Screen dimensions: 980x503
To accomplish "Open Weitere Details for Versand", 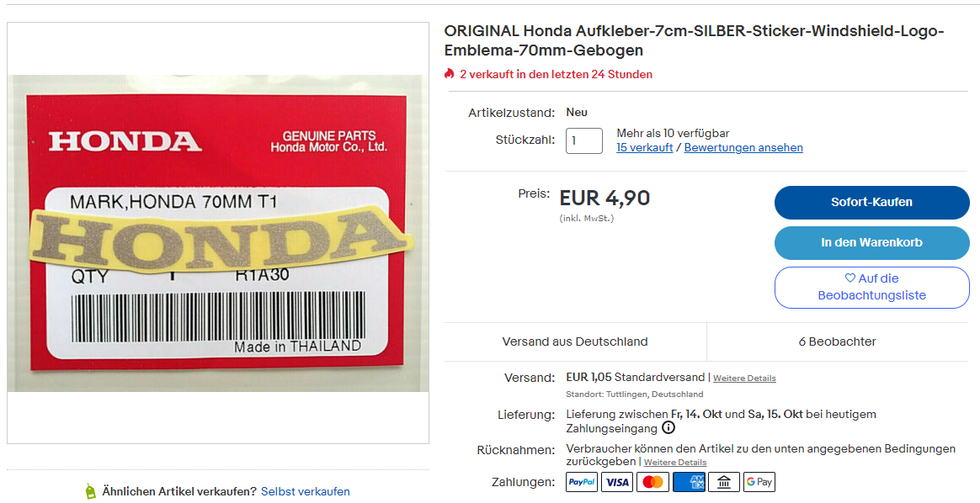I will 744,379.
